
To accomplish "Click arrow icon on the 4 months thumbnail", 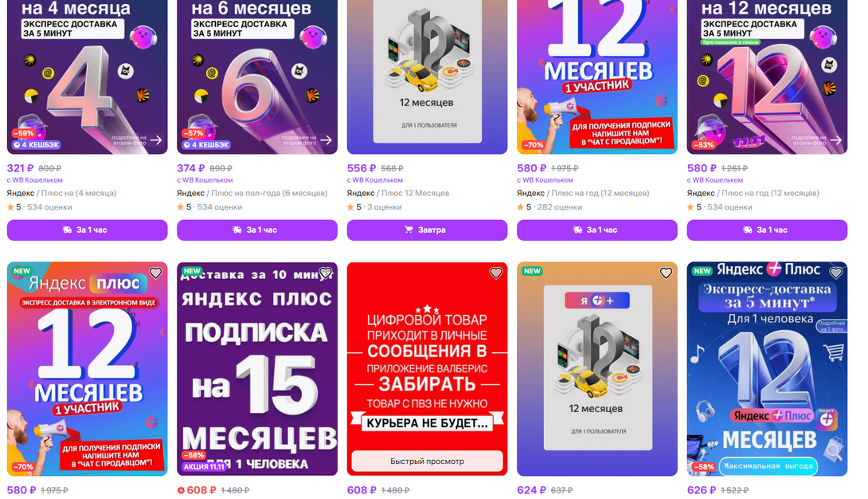I will click(157, 140).
